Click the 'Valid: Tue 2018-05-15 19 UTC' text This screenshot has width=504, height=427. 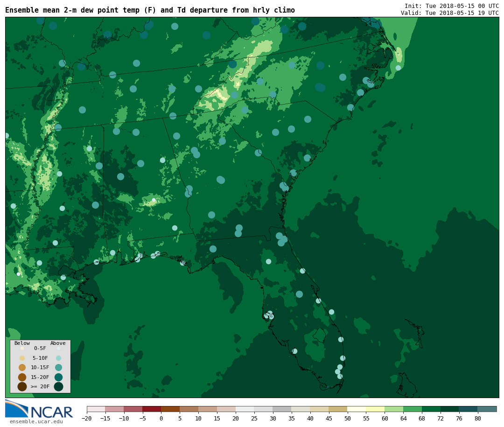[x=450, y=13]
